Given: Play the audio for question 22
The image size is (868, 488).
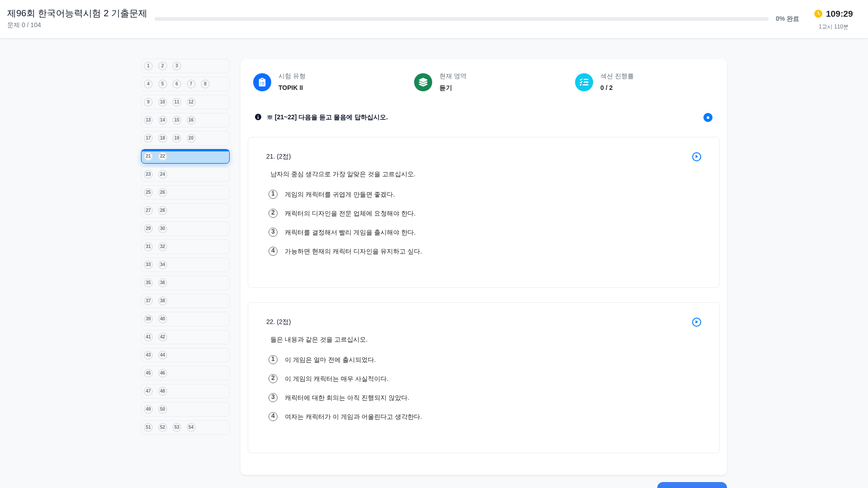Looking at the screenshot, I should 696,322.
